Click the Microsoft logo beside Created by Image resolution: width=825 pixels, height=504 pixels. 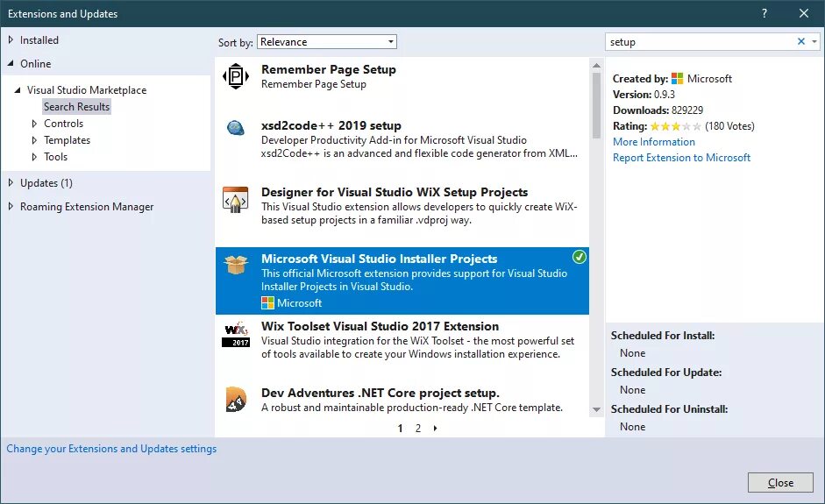pyautogui.click(x=677, y=78)
